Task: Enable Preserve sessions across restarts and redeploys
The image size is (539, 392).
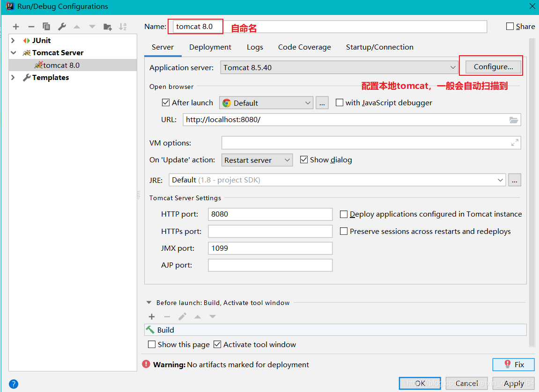Action: (x=343, y=232)
